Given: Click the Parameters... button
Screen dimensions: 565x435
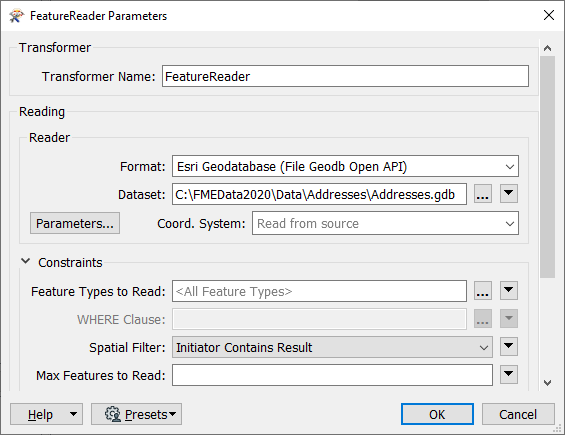Looking at the screenshot, I should coord(75,223).
